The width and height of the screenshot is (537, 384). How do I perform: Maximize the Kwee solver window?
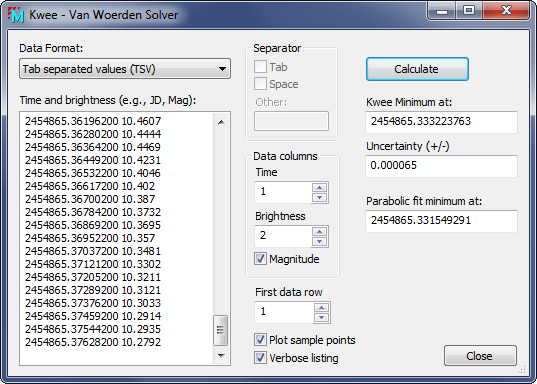[x=469, y=10]
